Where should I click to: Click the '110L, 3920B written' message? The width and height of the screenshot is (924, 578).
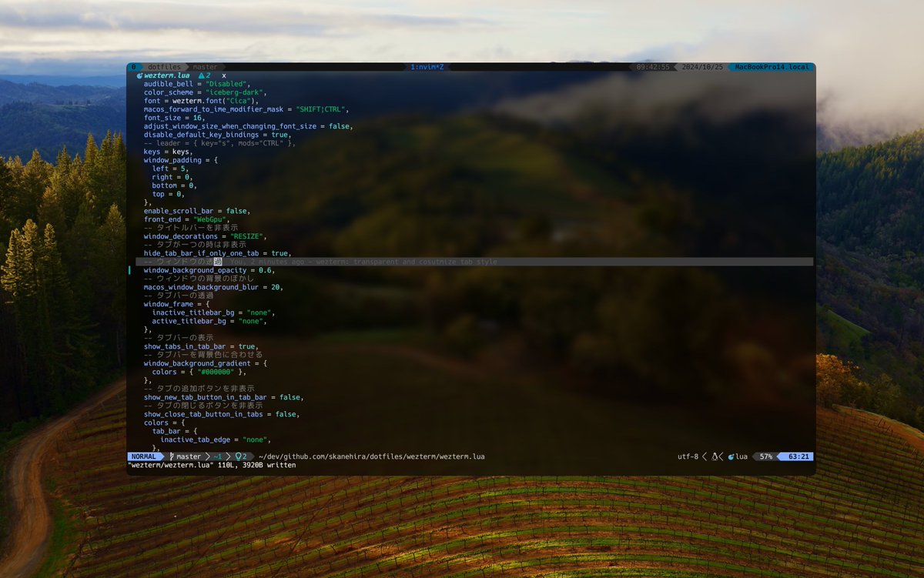[x=256, y=465]
